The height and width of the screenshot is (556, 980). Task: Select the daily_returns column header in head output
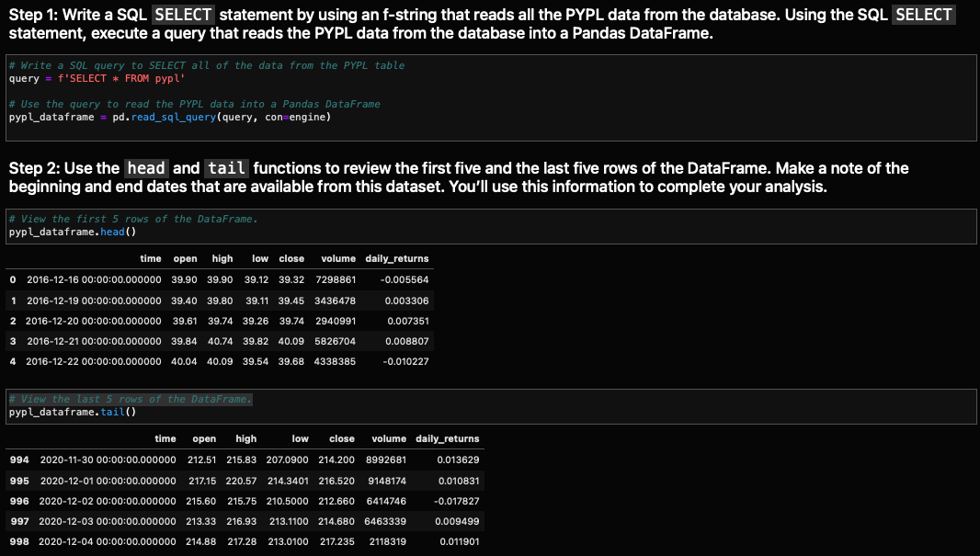click(x=396, y=258)
